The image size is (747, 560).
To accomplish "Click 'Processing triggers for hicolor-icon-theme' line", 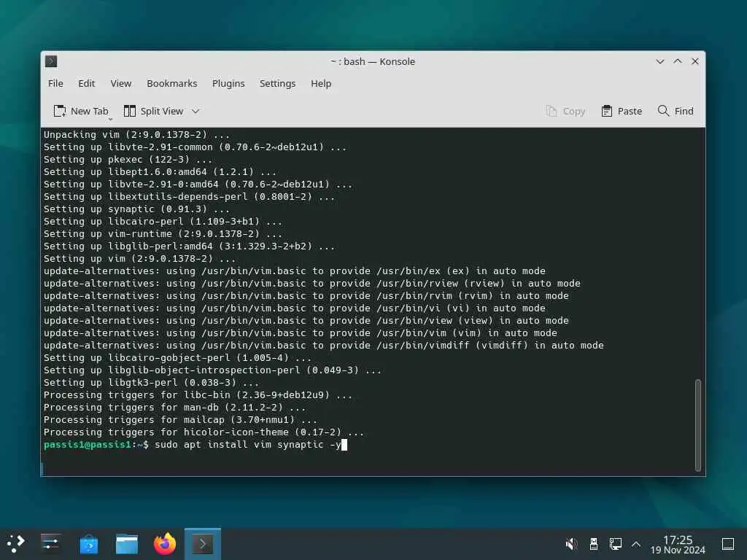I will point(204,432).
